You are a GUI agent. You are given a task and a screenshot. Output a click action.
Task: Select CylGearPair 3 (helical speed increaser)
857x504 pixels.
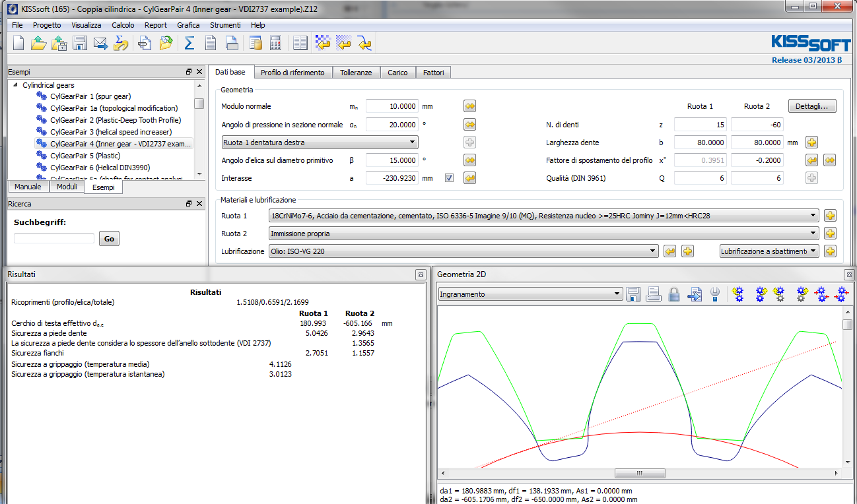click(x=110, y=132)
